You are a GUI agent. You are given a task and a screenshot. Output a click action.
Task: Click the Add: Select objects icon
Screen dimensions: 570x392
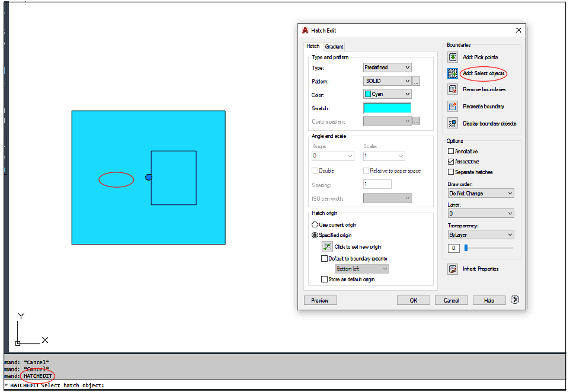pyautogui.click(x=453, y=73)
